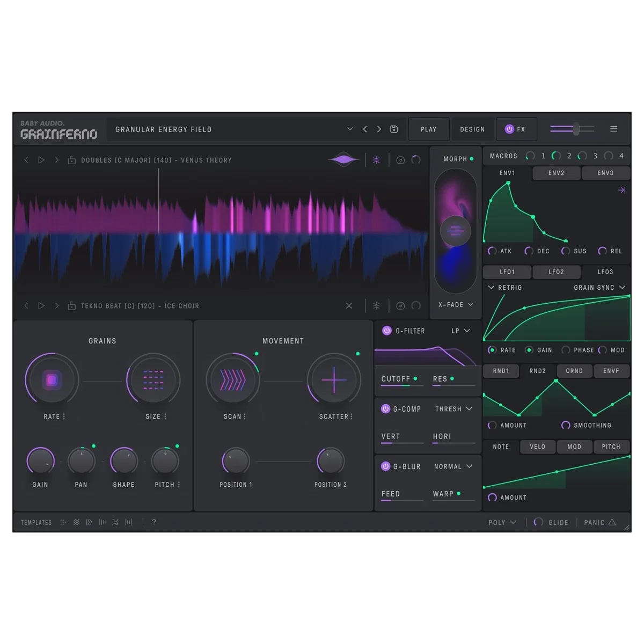This screenshot has height=644, width=644.
Task: Switch to the LFO2 tab
Action: pyautogui.click(x=556, y=272)
